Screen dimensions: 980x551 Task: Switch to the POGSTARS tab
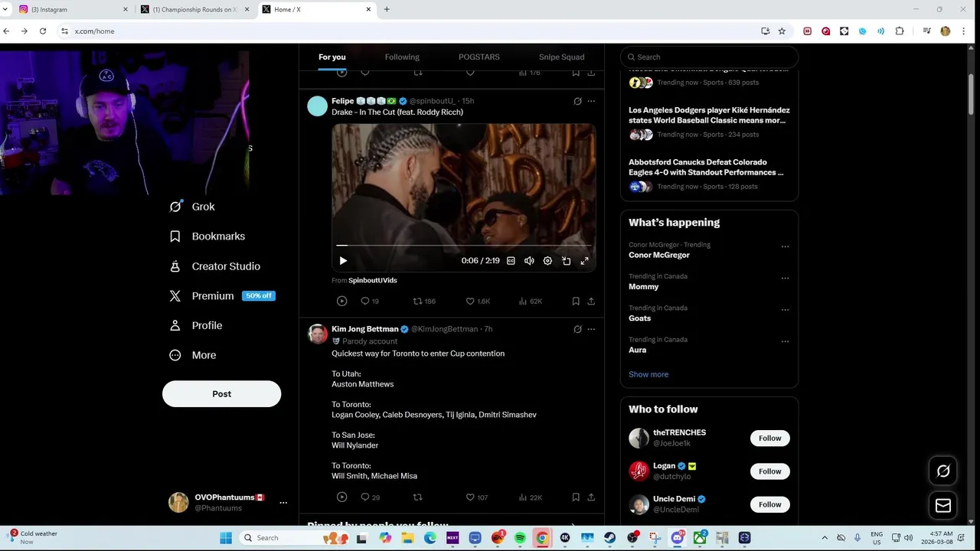pos(479,57)
